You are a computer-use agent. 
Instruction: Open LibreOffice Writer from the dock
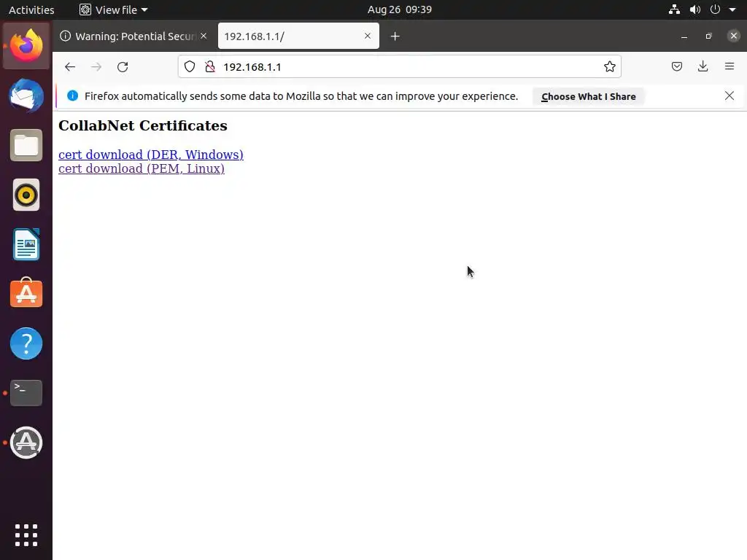point(26,244)
